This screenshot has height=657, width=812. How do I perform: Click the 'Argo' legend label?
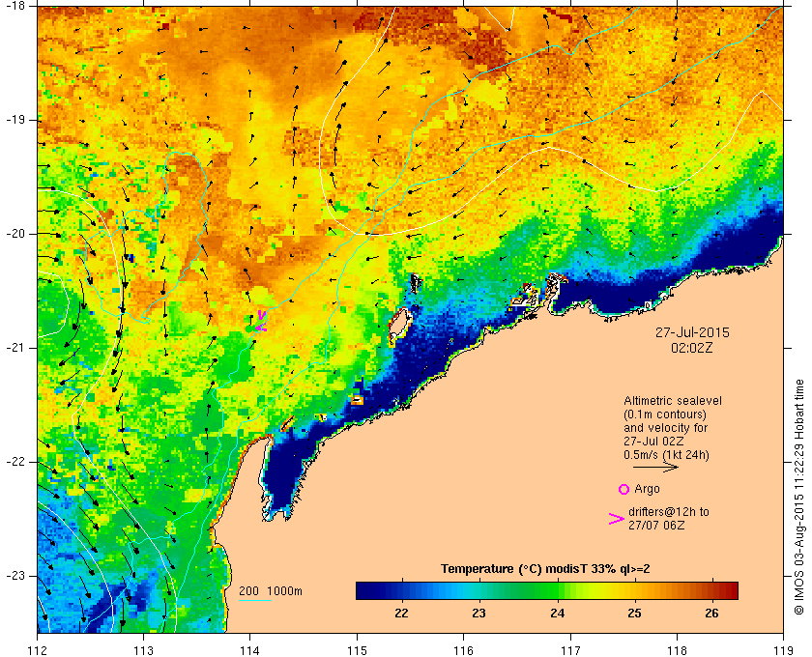(x=648, y=489)
